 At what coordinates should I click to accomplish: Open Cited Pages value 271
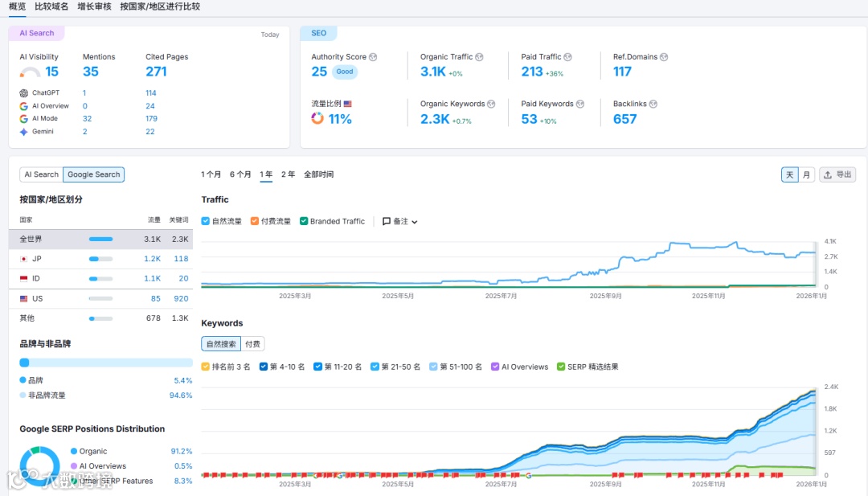(x=156, y=72)
